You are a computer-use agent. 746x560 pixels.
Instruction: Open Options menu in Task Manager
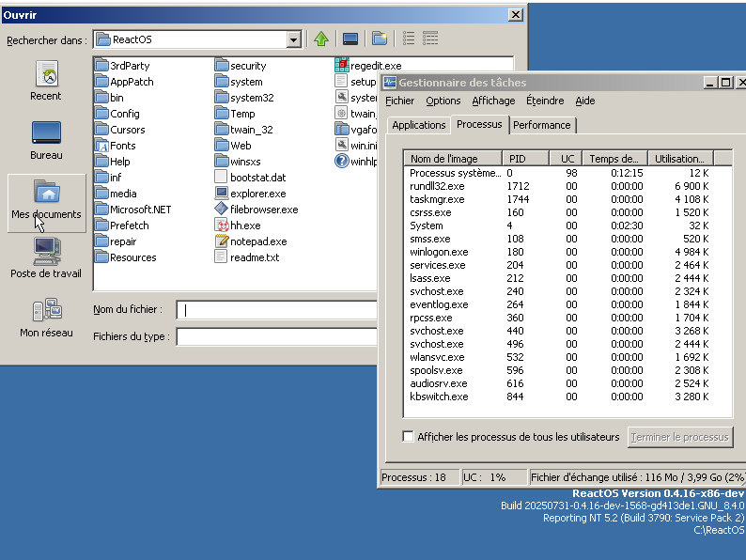[443, 101]
